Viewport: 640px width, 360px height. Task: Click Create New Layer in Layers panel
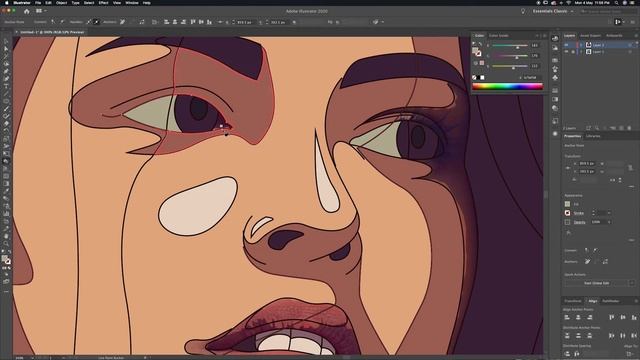[x=621, y=128]
